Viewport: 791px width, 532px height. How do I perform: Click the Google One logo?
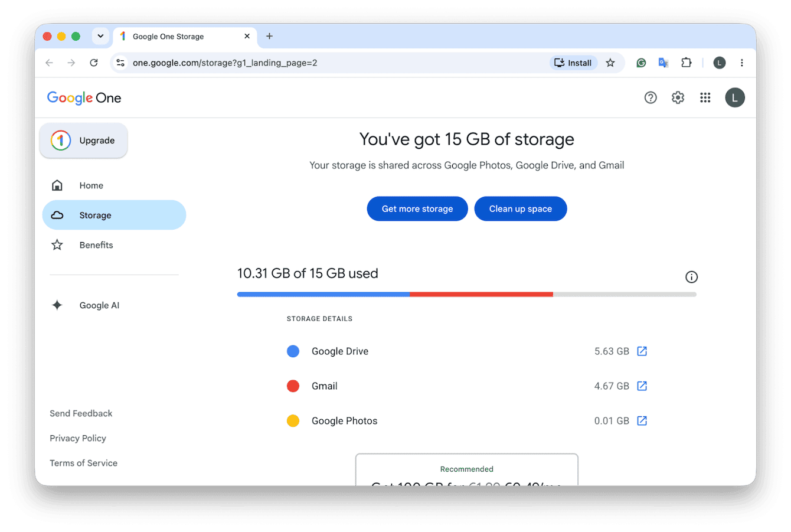point(84,98)
